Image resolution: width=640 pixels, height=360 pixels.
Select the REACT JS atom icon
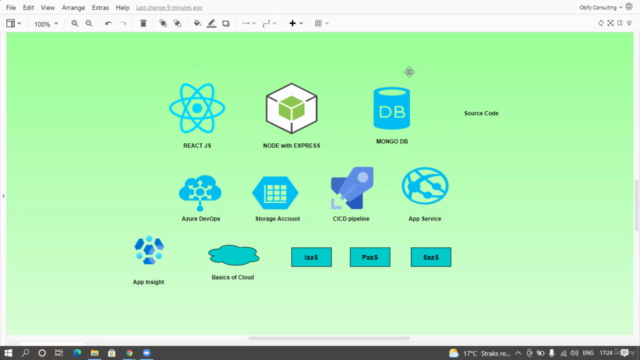197,108
